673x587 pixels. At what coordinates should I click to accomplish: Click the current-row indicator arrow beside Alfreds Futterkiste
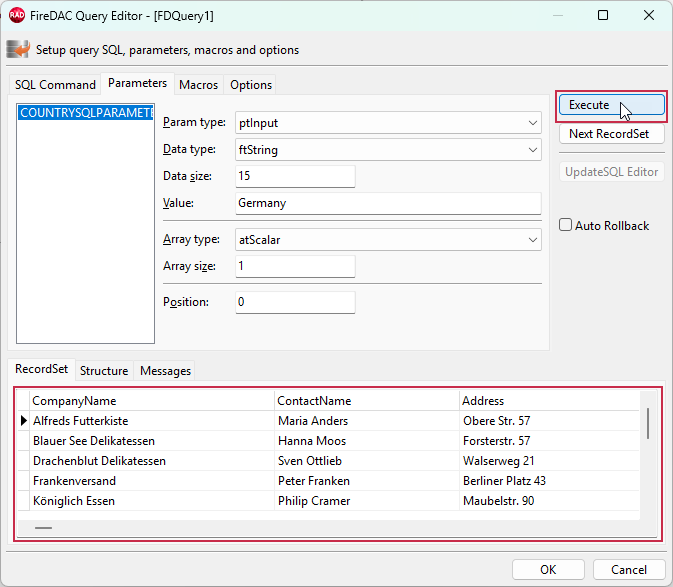[24, 421]
